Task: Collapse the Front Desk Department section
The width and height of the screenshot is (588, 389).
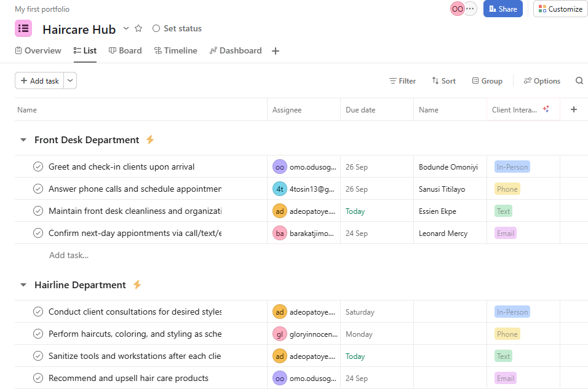Action: pyautogui.click(x=23, y=140)
